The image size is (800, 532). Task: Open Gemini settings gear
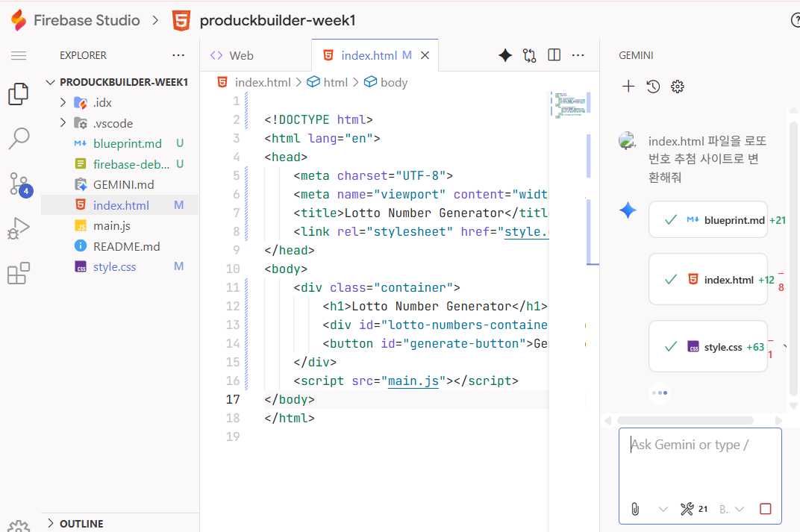click(678, 87)
